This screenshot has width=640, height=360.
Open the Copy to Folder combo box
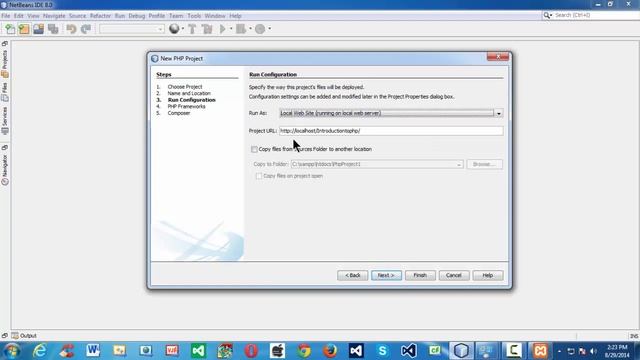pyautogui.click(x=377, y=164)
